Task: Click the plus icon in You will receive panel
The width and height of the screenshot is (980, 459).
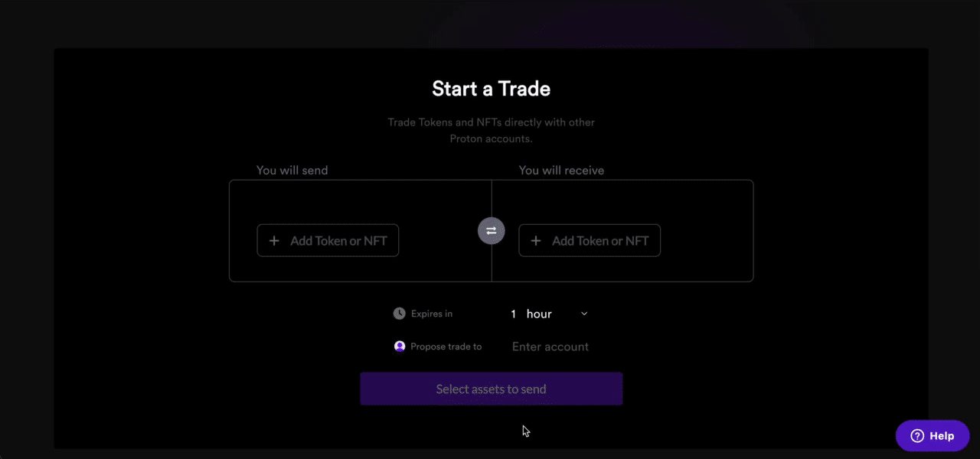Action: click(x=536, y=240)
